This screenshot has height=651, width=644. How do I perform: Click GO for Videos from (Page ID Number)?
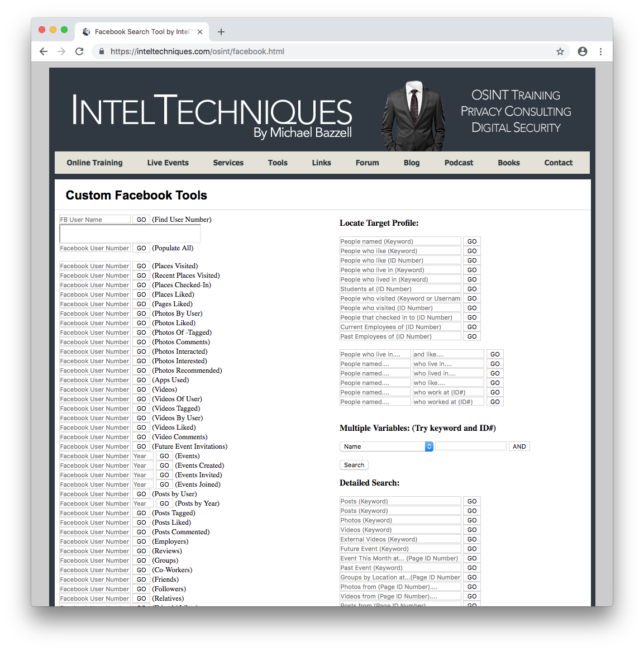coord(472,597)
